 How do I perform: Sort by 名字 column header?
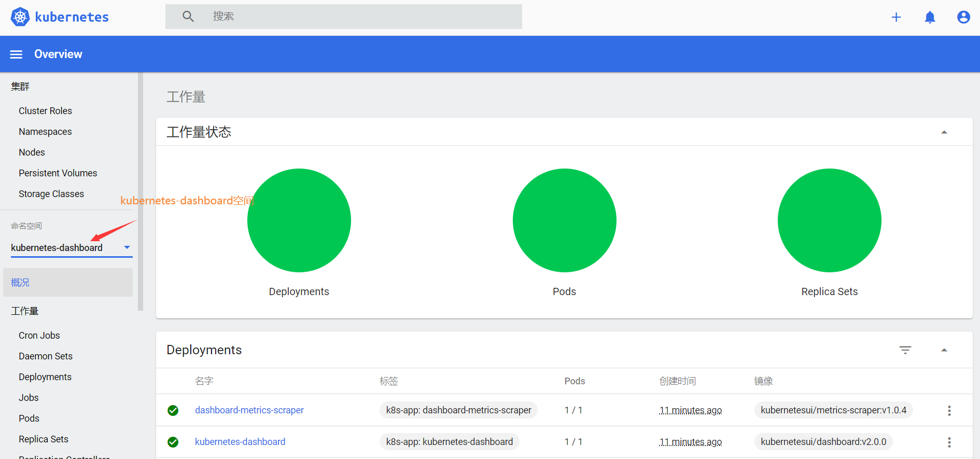pos(204,381)
